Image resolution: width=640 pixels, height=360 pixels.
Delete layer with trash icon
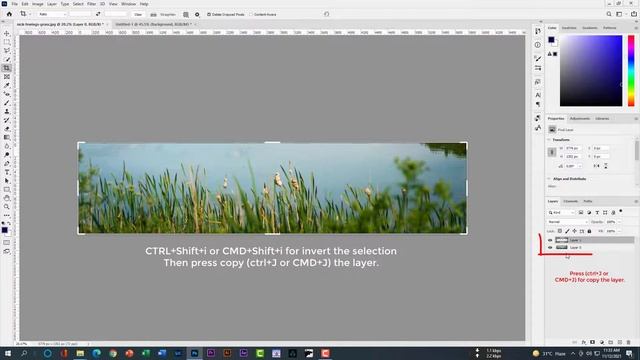[629, 342]
